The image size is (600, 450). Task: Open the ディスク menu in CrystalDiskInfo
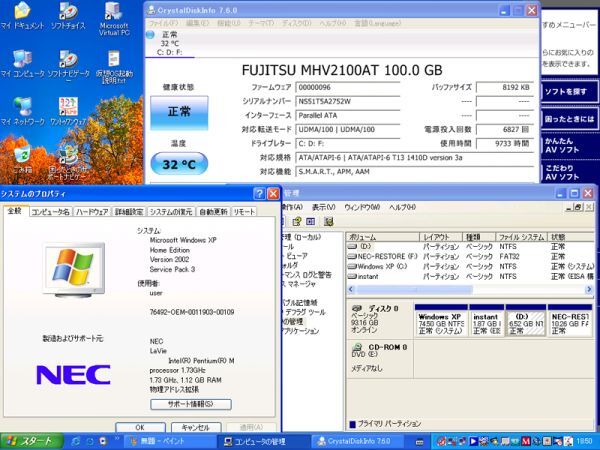[297, 23]
